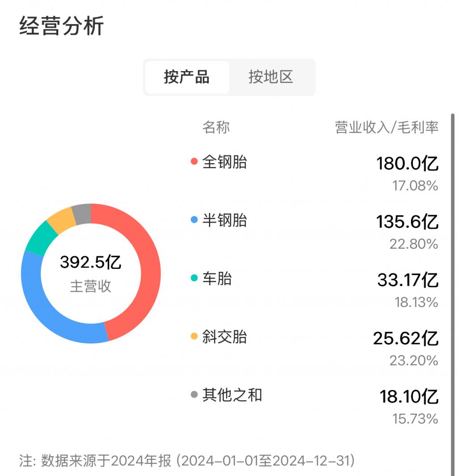Screen dimensions: 458x476
Task: Click the 营业收入/毛利率 column header
Action: click(x=387, y=127)
